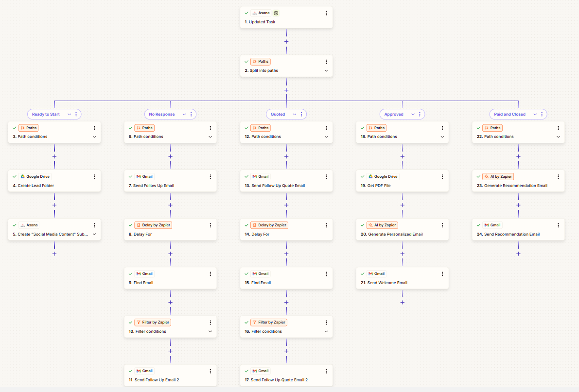579x392 pixels.
Task: Open options menu for Create Lead Folder step
Action: [x=94, y=177]
